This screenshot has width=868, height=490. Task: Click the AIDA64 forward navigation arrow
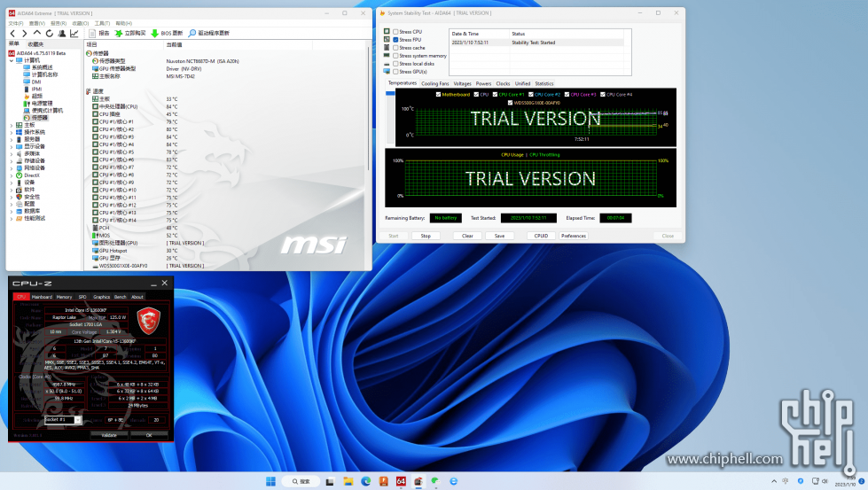pyautogui.click(x=24, y=33)
